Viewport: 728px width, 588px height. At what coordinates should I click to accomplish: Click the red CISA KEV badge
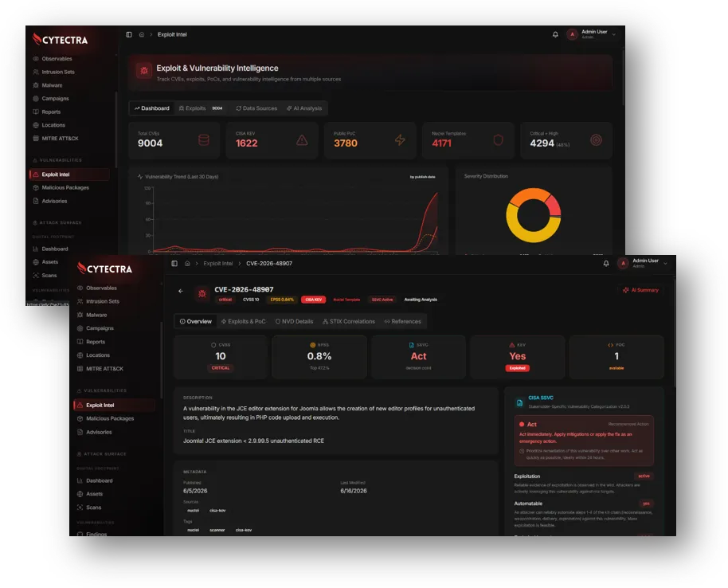(313, 300)
